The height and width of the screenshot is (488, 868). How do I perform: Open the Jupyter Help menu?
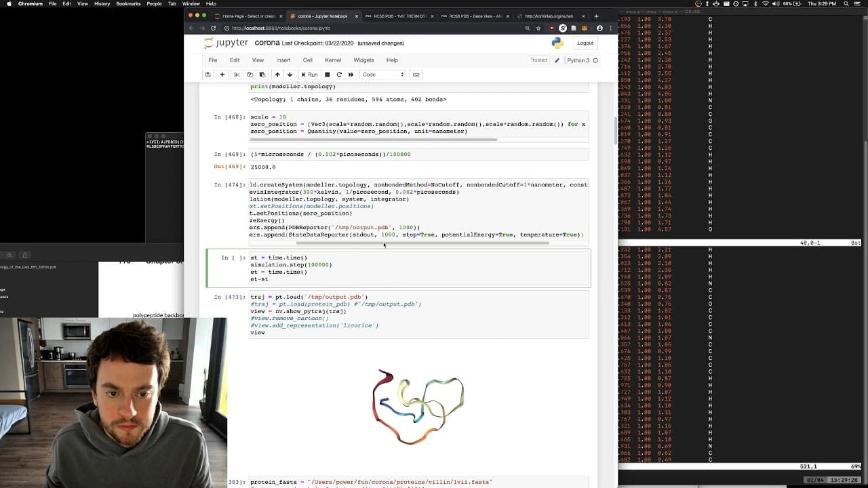392,60
